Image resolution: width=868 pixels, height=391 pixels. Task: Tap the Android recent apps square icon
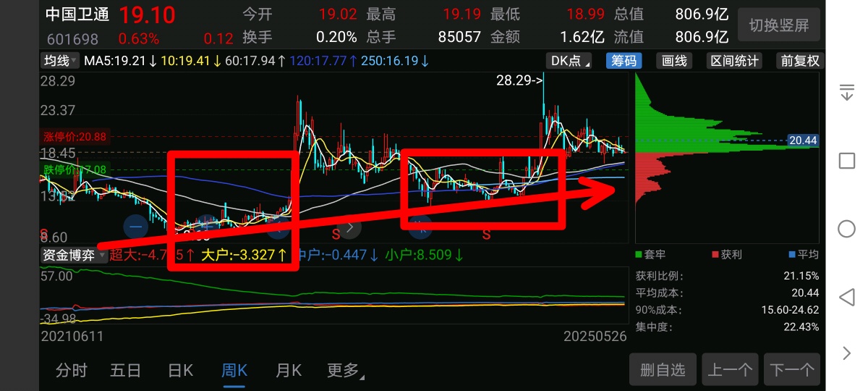click(x=846, y=161)
